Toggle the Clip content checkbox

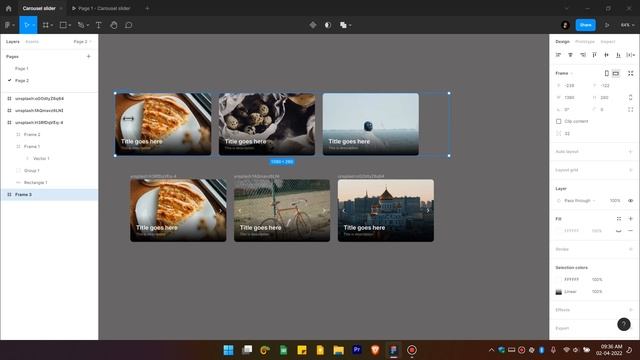click(558, 121)
